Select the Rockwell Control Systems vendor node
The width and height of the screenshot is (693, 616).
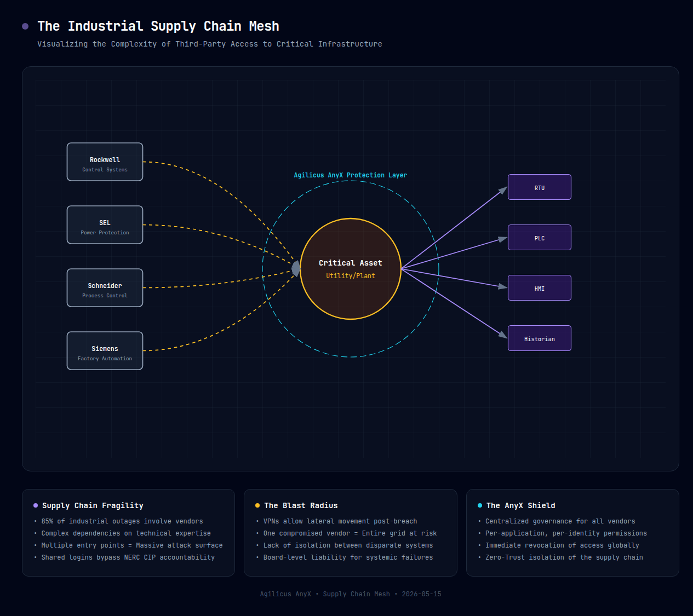click(x=105, y=162)
